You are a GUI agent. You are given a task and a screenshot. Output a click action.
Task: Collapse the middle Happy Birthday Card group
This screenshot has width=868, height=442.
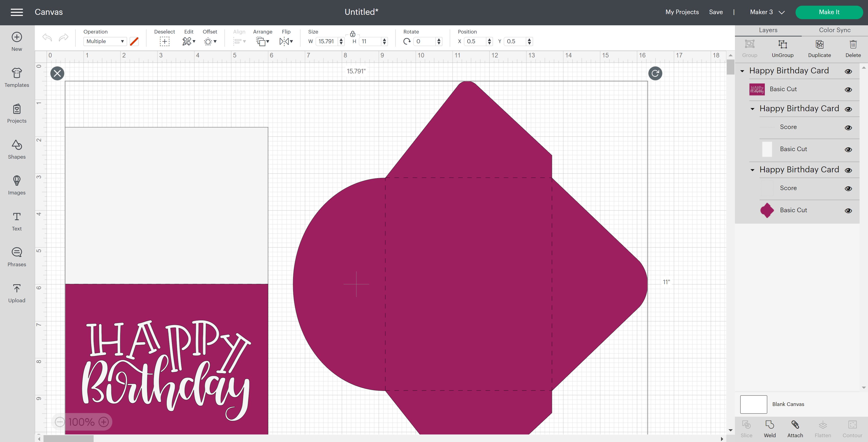coord(752,109)
